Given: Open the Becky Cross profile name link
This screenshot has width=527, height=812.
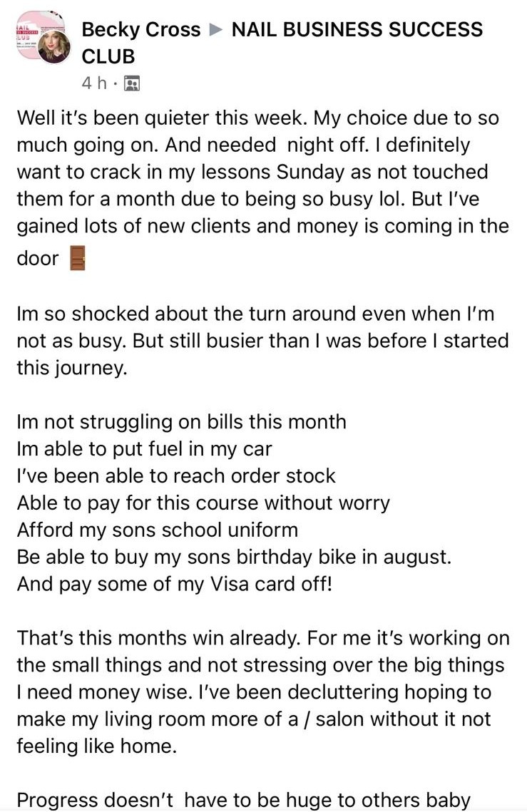Looking at the screenshot, I should pos(141,30).
